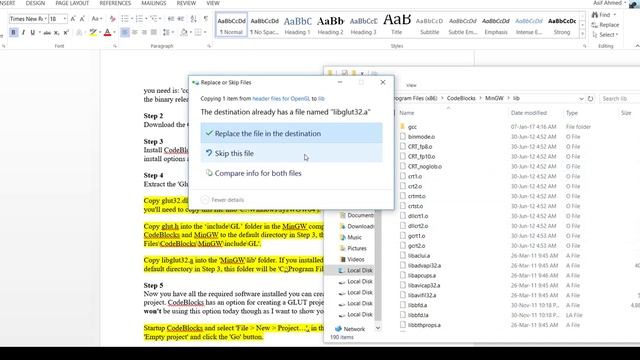Apply yellow Text Highlight Color

coord(93,32)
